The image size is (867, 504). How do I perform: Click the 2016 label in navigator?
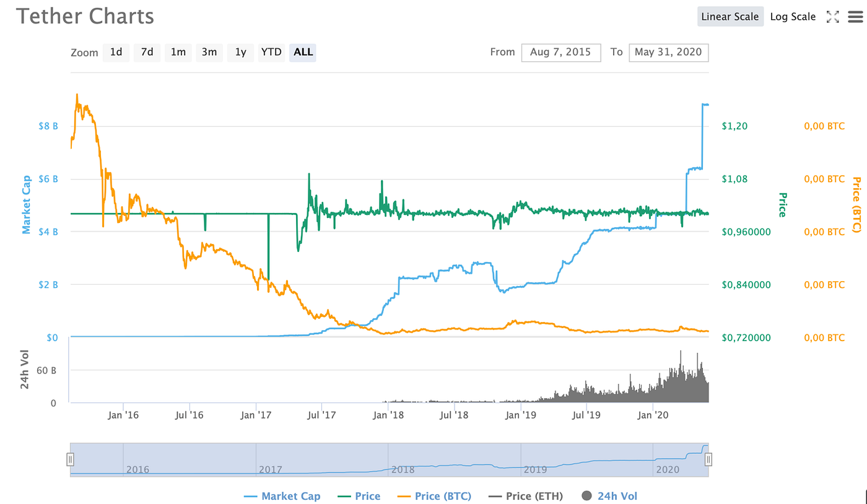pos(137,469)
